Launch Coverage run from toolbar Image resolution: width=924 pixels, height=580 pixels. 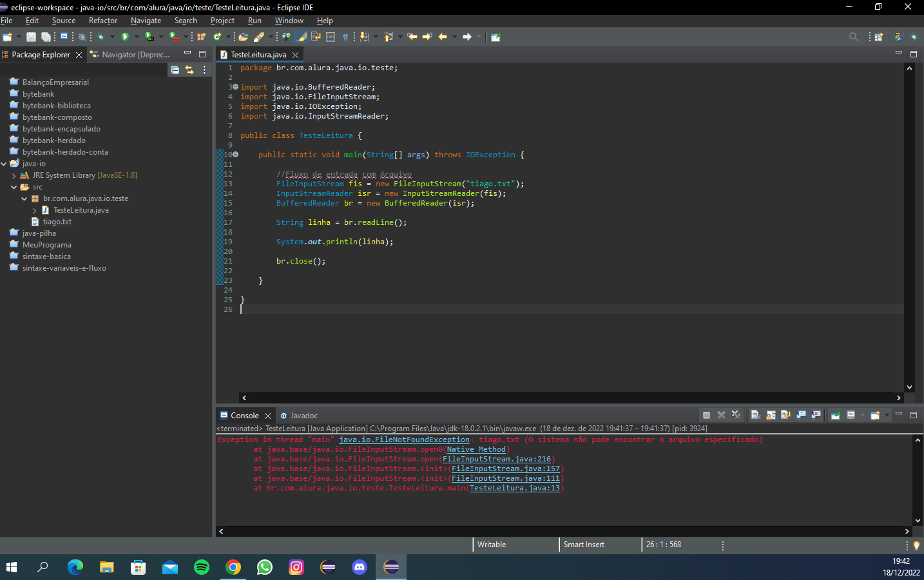click(149, 37)
